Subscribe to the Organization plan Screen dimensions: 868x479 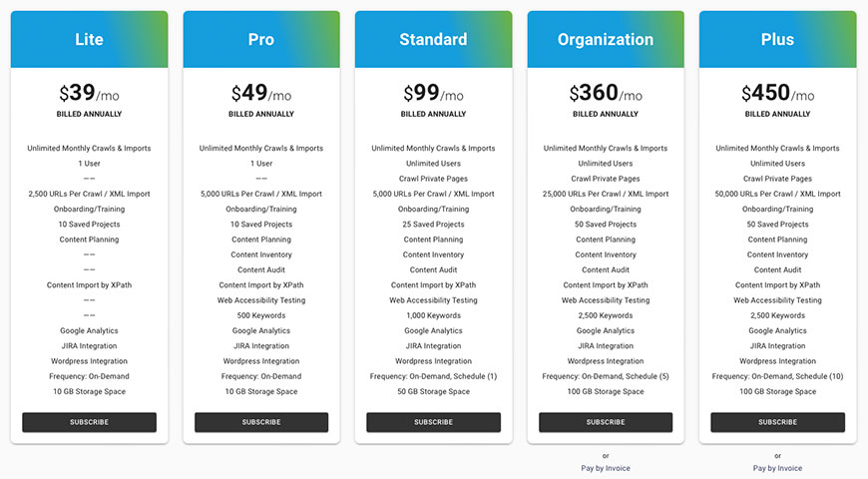coord(606,422)
